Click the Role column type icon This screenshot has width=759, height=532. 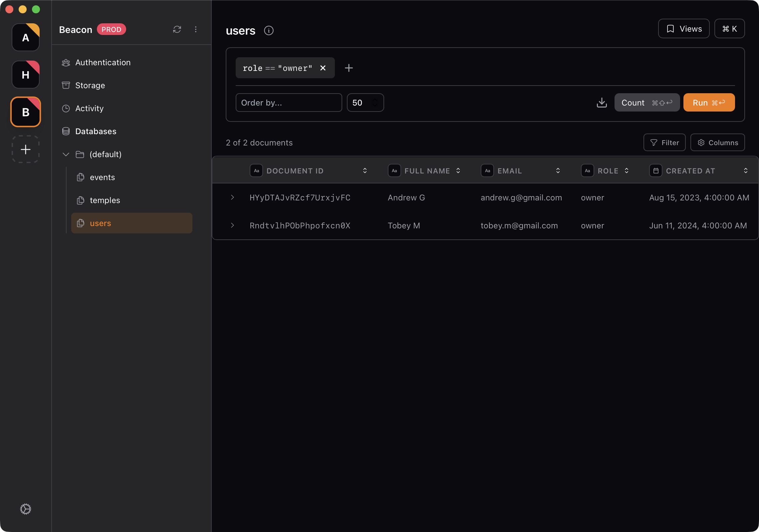[x=587, y=170]
